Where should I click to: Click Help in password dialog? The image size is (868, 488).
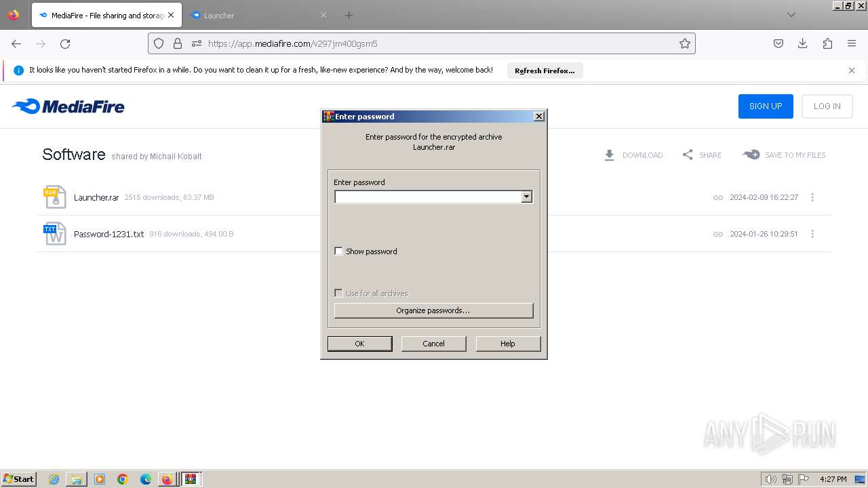coord(508,344)
